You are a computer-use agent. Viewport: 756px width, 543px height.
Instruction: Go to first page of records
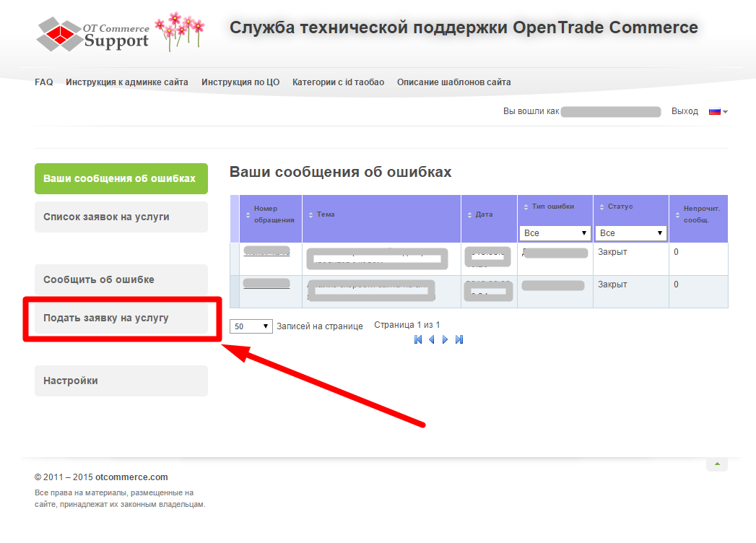point(418,339)
